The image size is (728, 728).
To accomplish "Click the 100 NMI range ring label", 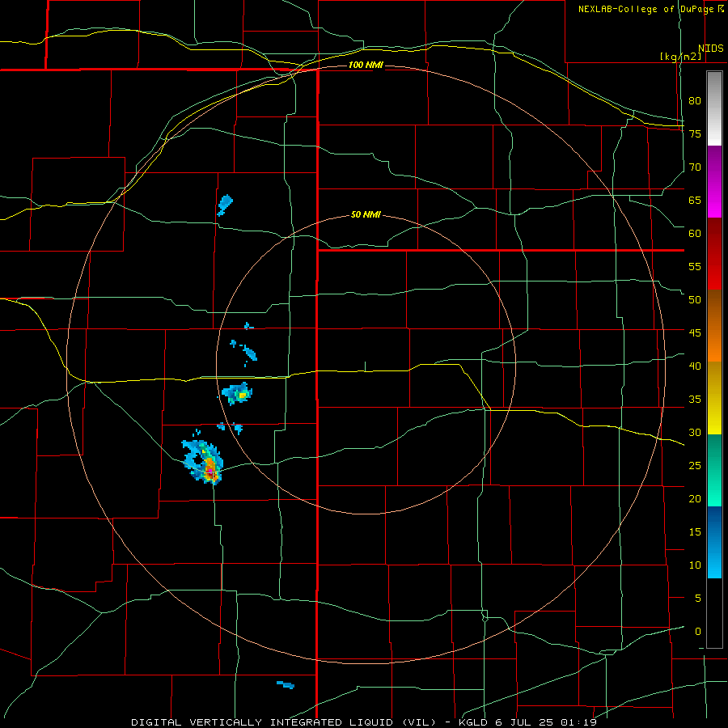I will click(x=366, y=65).
